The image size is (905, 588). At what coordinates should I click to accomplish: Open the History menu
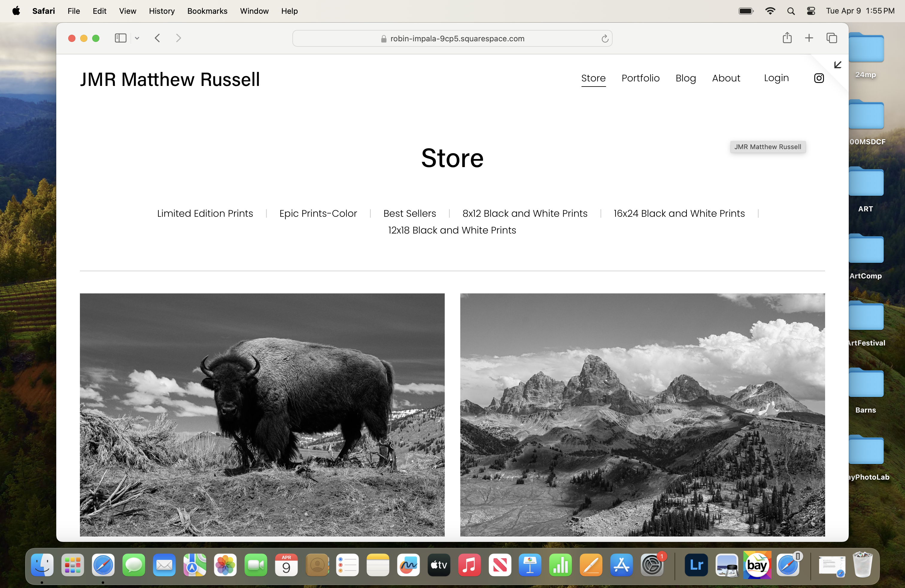click(162, 11)
